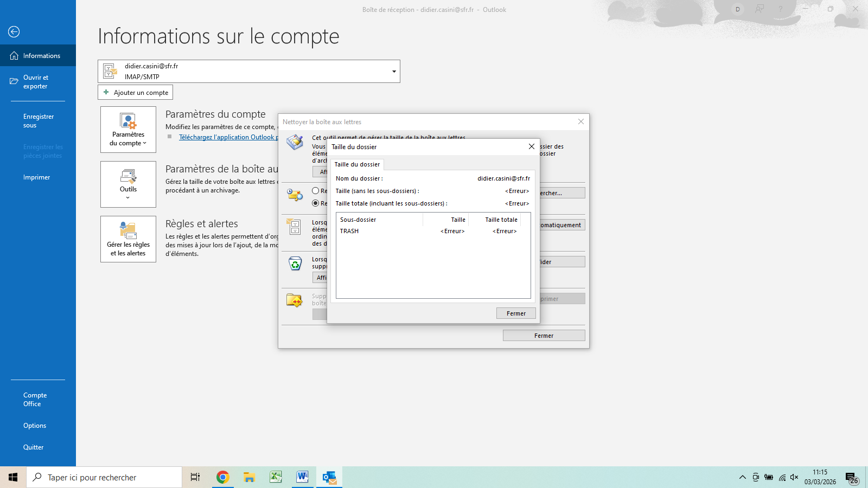The width and height of the screenshot is (868, 488).
Task: Click the conflicts folder icon in Nettoyer dialog
Action: point(294,300)
